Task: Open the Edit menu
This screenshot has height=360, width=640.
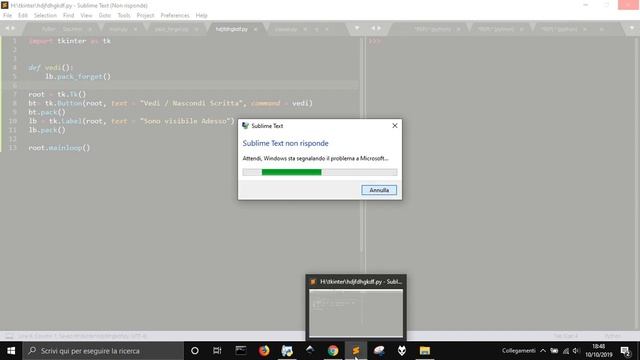Action: [23, 16]
